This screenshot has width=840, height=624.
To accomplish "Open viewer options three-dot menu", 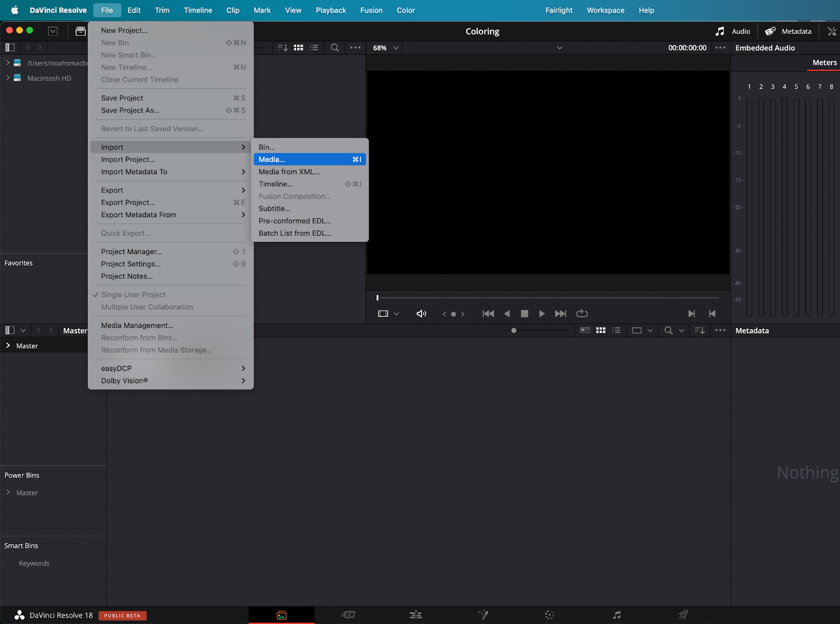I will pyautogui.click(x=720, y=48).
